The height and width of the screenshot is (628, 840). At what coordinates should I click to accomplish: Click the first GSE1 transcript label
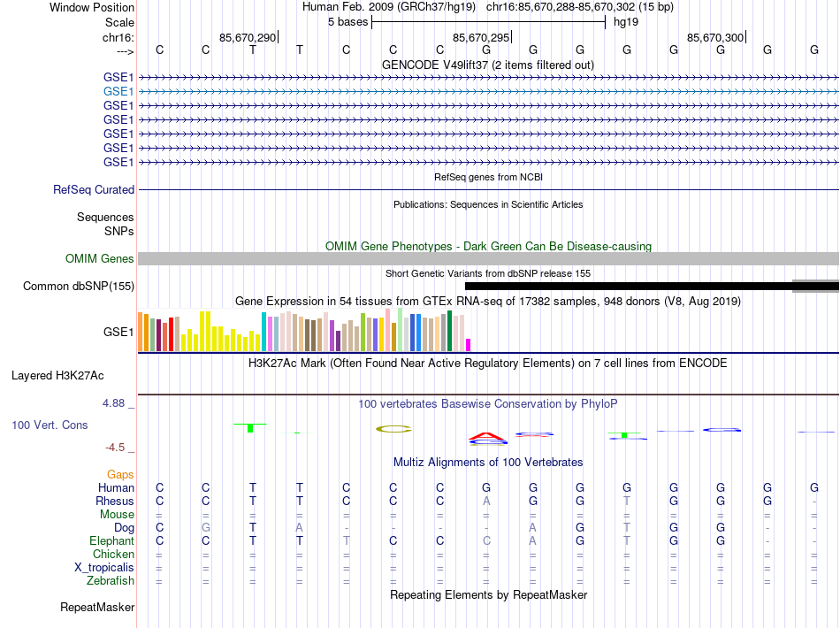(118, 77)
